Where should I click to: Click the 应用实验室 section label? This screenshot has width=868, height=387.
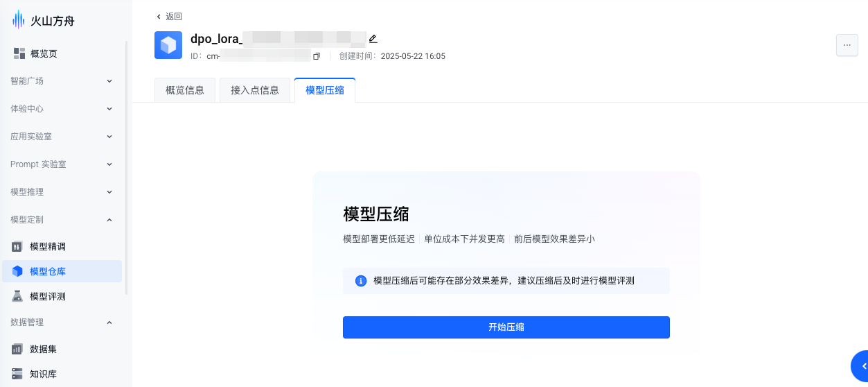(31, 137)
